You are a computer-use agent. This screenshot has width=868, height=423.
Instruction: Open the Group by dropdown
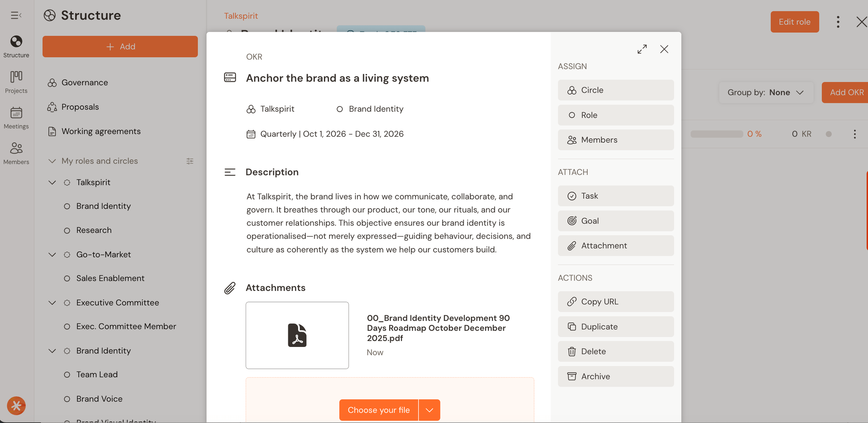pos(766,92)
